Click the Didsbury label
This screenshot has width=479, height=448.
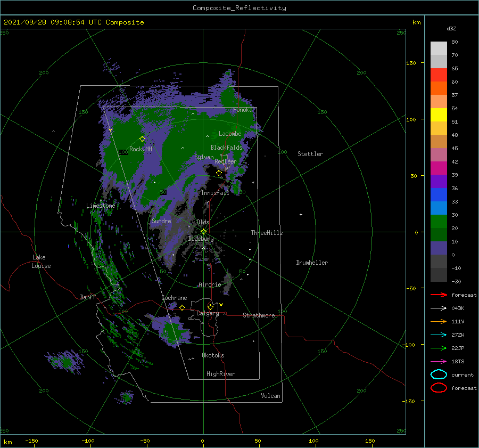tap(201, 239)
